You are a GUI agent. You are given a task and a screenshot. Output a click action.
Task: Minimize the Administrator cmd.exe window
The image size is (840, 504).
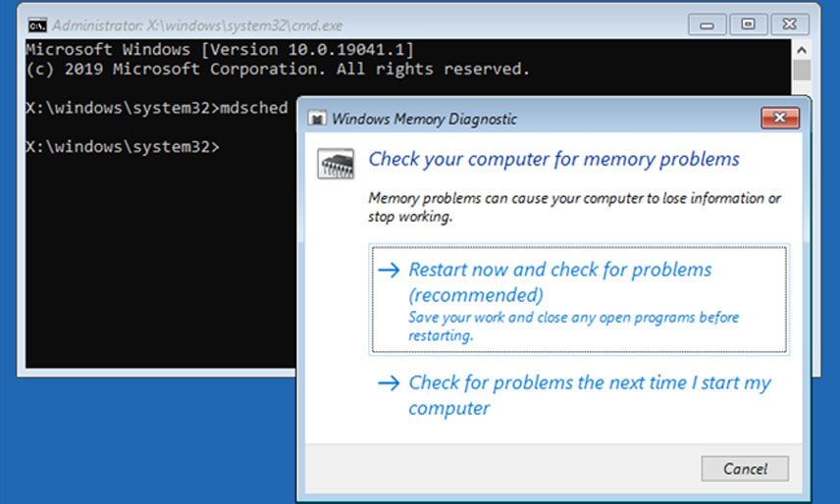[708, 25]
